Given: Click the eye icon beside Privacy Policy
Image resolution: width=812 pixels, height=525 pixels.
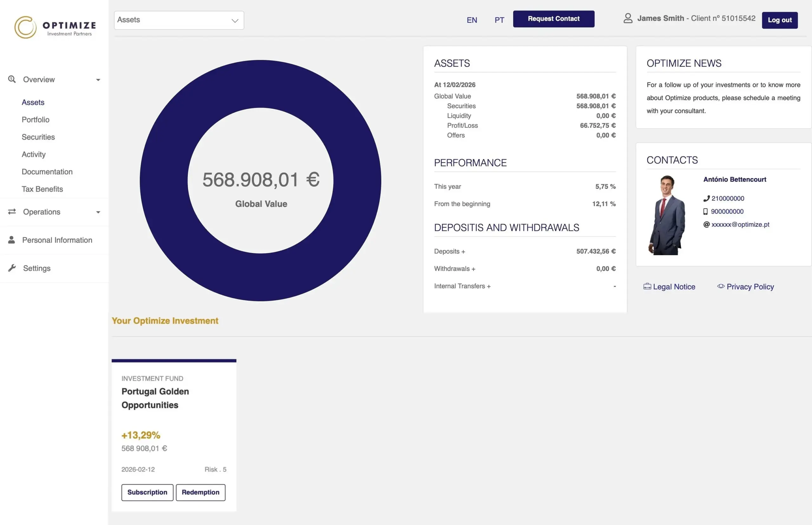Looking at the screenshot, I should (721, 286).
